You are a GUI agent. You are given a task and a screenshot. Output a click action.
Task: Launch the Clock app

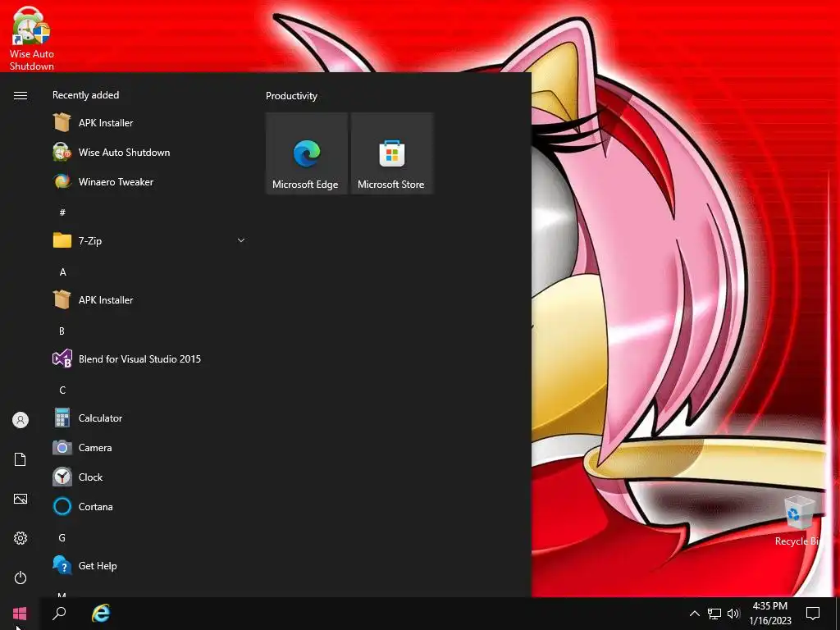150,477
